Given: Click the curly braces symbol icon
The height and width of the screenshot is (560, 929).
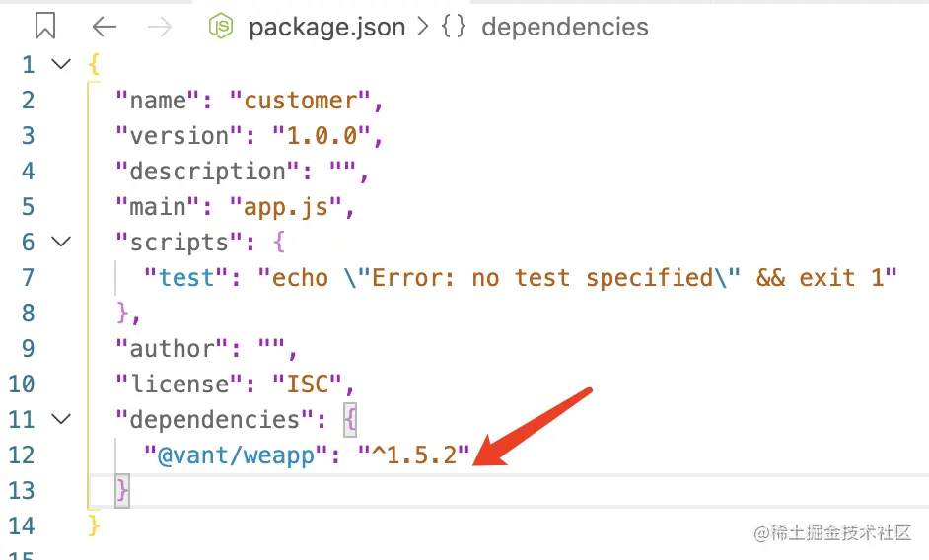Looking at the screenshot, I should click(x=454, y=27).
